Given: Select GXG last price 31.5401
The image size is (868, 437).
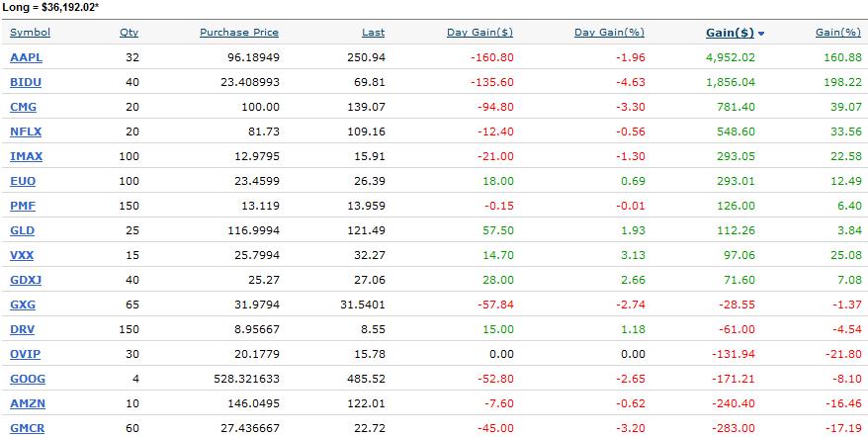Looking at the screenshot, I should [x=363, y=305].
